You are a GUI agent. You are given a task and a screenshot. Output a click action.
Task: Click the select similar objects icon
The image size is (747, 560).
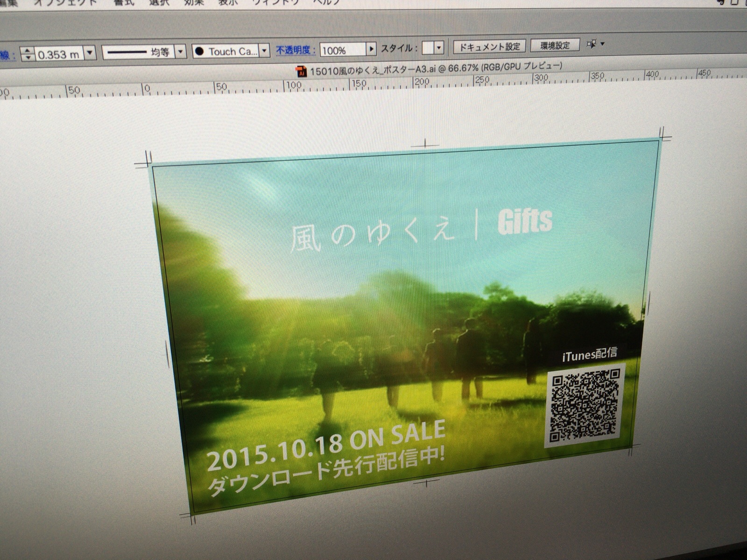coord(592,44)
